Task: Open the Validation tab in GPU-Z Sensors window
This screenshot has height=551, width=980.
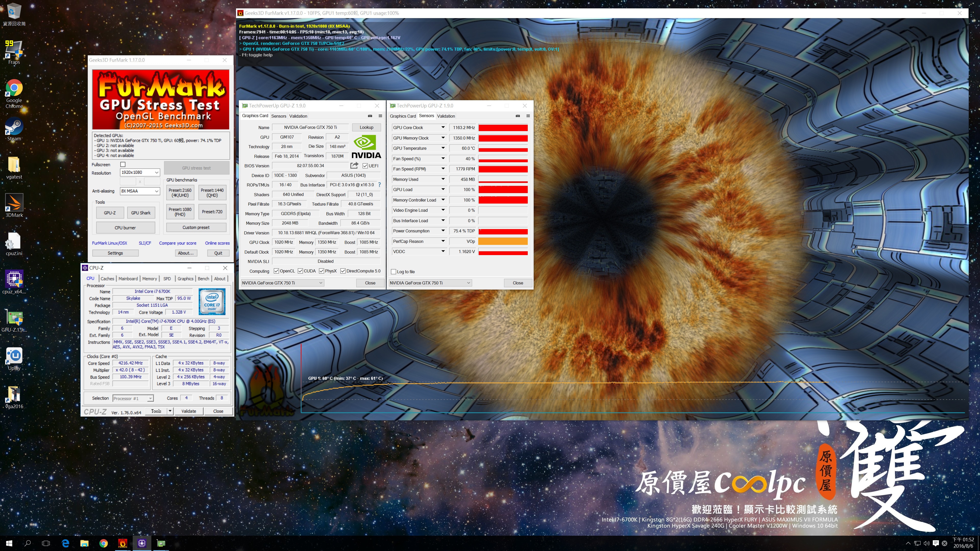Action: pyautogui.click(x=446, y=116)
